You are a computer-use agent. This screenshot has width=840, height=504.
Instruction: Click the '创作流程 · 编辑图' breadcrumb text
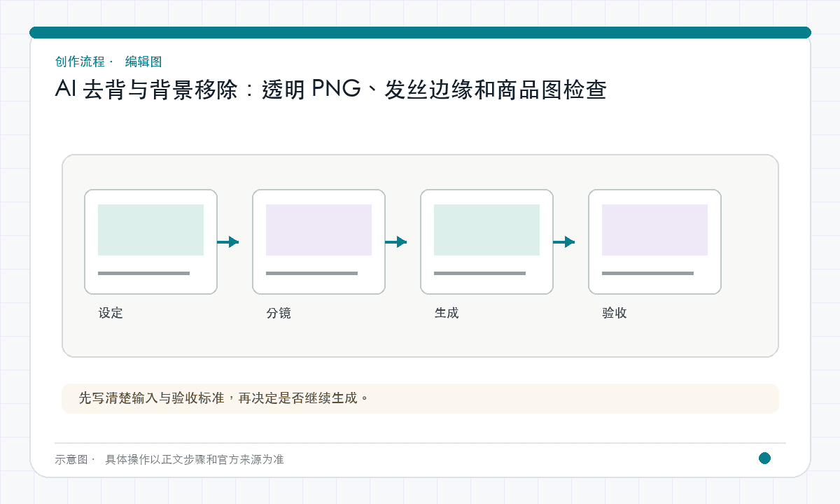[108, 62]
